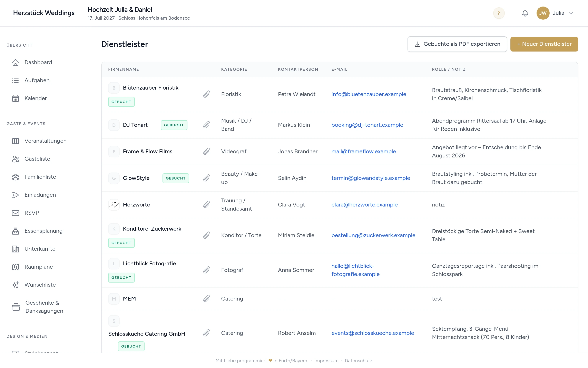Open Unterkünfte in sidebar
The height and width of the screenshot is (368, 588).
(x=40, y=249)
